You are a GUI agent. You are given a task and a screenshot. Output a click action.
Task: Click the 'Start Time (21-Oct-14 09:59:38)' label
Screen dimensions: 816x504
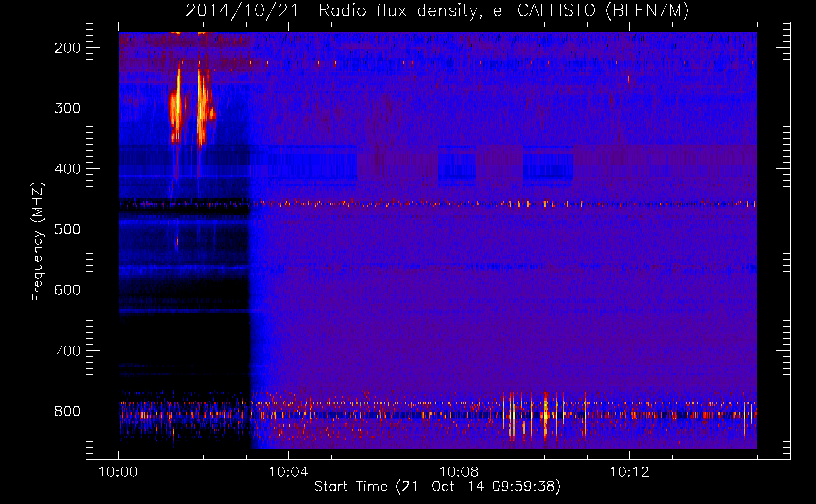coord(437,487)
